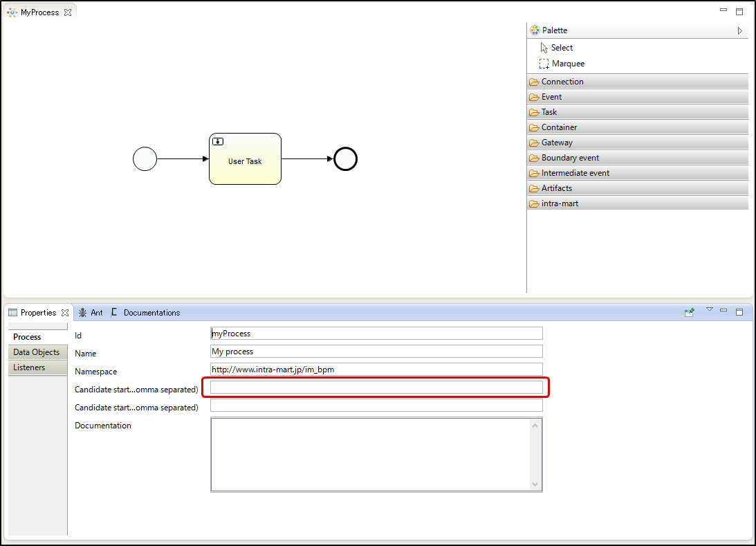Expand the Connection palette drawer

click(638, 82)
